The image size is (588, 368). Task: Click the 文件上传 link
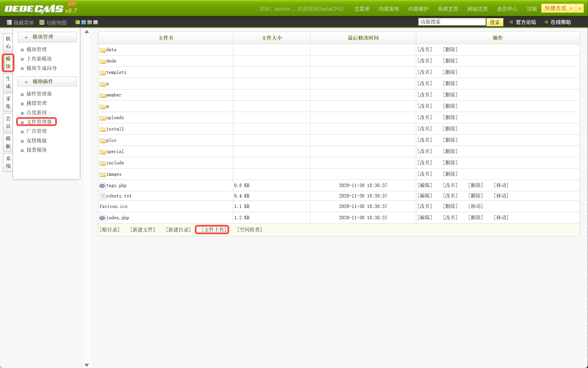214,229
